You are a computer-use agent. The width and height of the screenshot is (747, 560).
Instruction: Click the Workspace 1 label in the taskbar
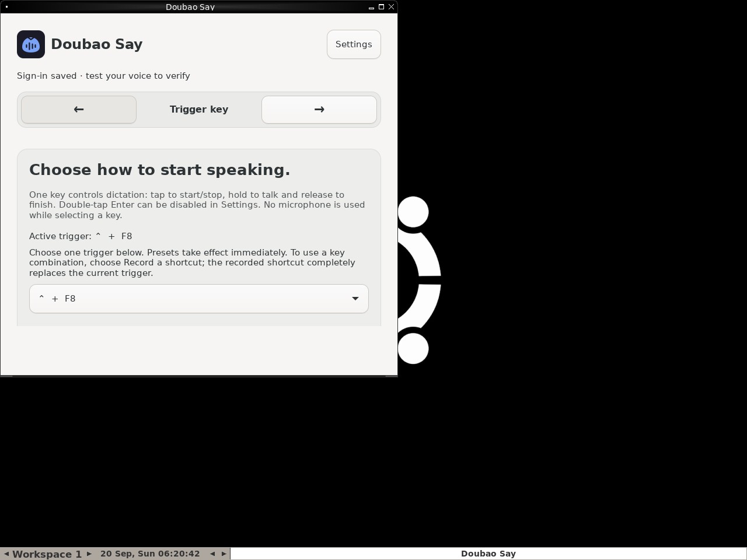click(x=47, y=554)
